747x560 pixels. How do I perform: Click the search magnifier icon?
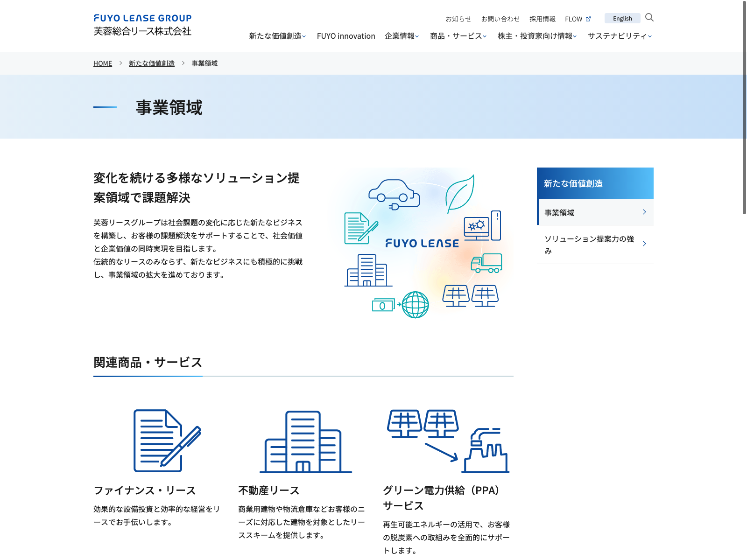coord(649,18)
